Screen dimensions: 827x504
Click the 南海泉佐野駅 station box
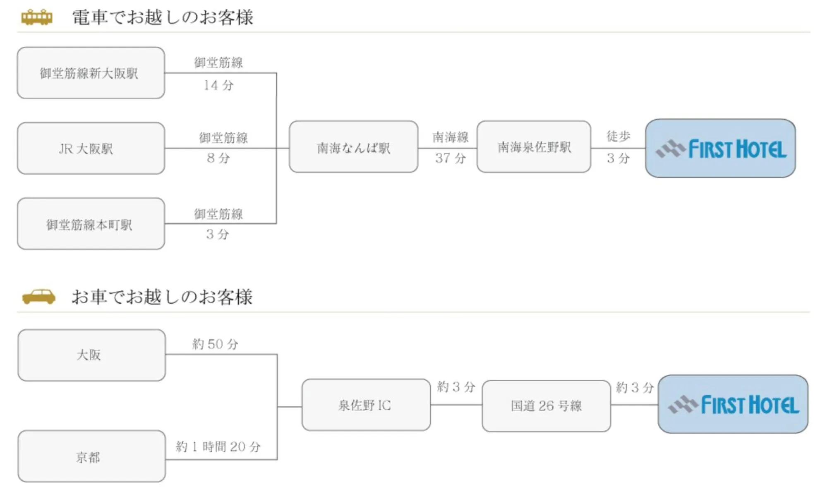[534, 147]
